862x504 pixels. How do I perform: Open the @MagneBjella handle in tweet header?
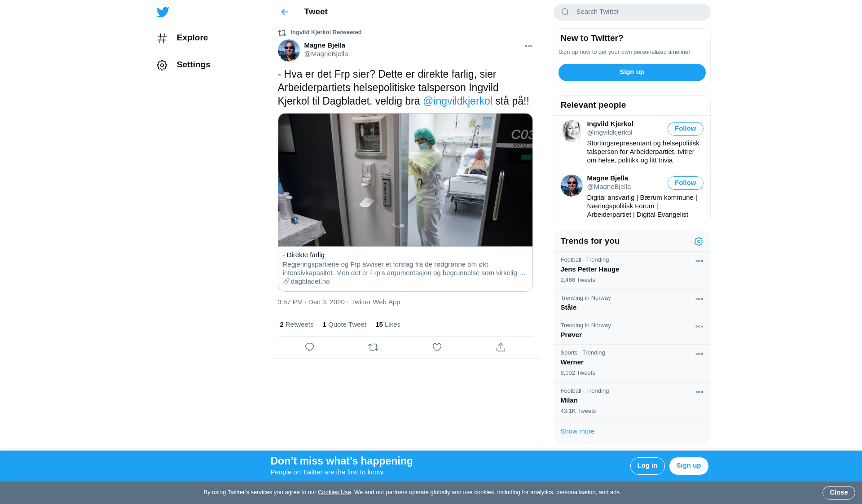click(326, 54)
